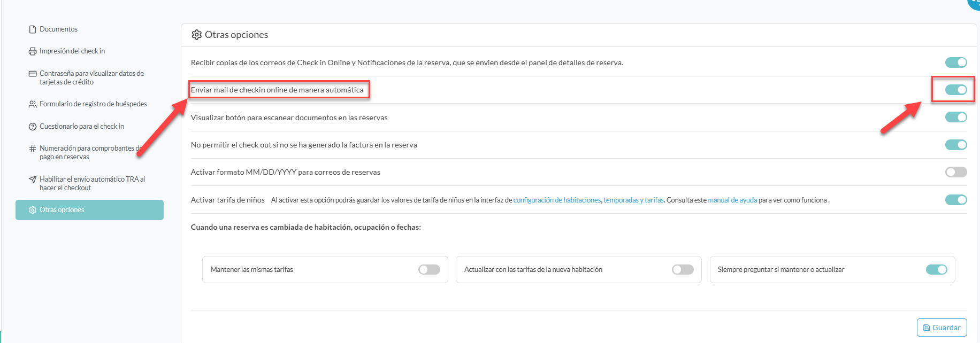This screenshot has width=980, height=343.
Task: Click the printer icon for Impresión del check in
Action: coord(33,51)
